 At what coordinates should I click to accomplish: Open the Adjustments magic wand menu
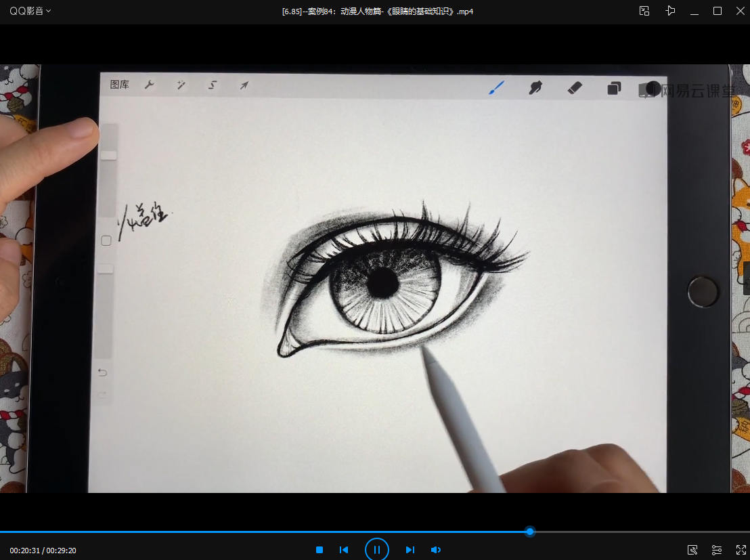[181, 85]
